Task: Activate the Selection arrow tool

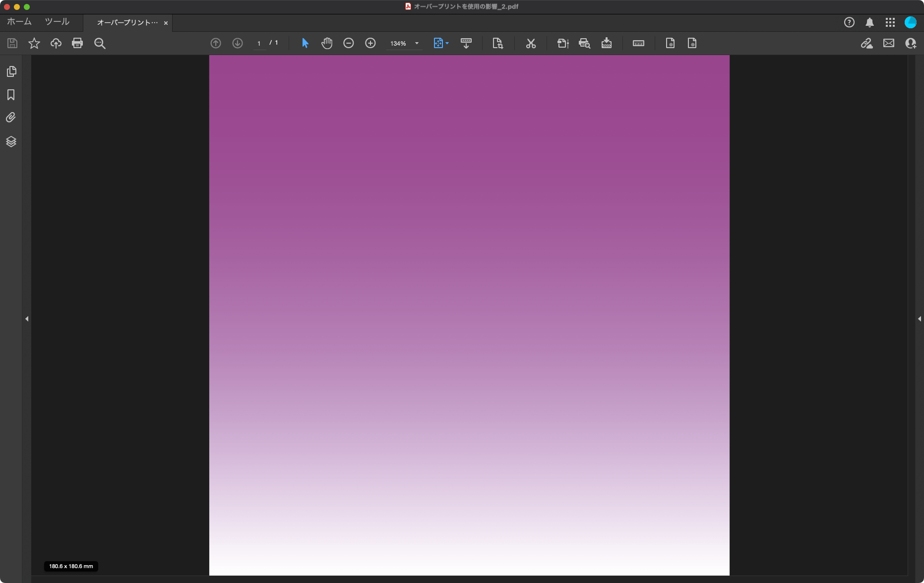Action: pyautogui.click(x=305, y=43)
